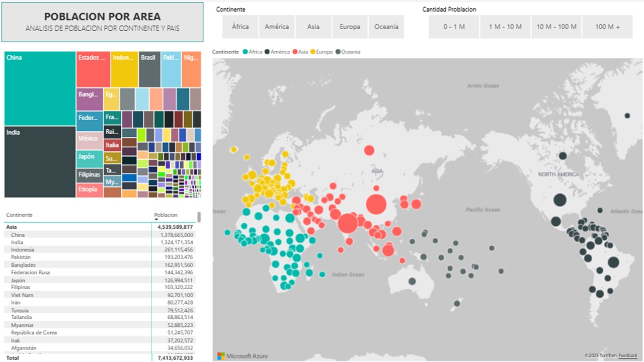This screenshot has height=362, width=644.
Task: Click the Asia red legend marker
Action: (x=295, y=52)
